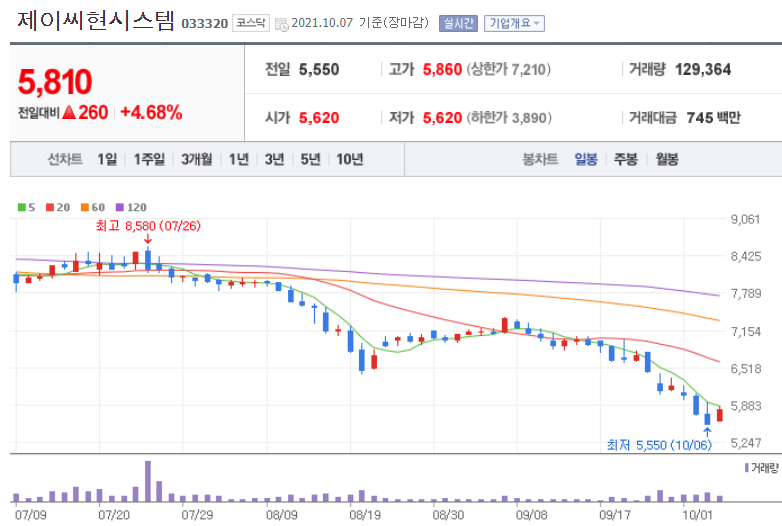782x526 pixels.
Task: Click the red up-triangle icon beside 260
Action: coord(69,113)
